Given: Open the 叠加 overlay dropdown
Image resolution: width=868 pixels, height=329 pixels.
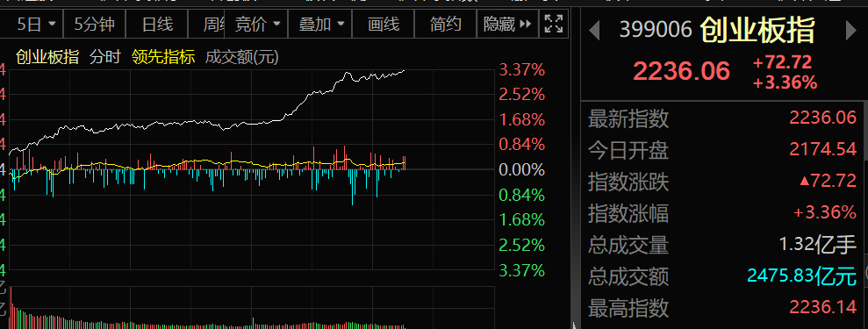Looking at the screenshot, I should 321,25.
